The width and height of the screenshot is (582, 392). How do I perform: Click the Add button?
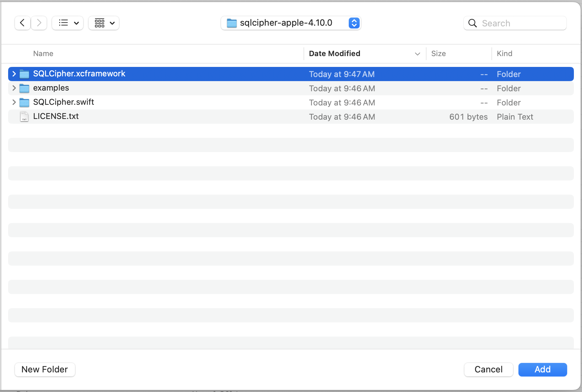coord(542,369)
